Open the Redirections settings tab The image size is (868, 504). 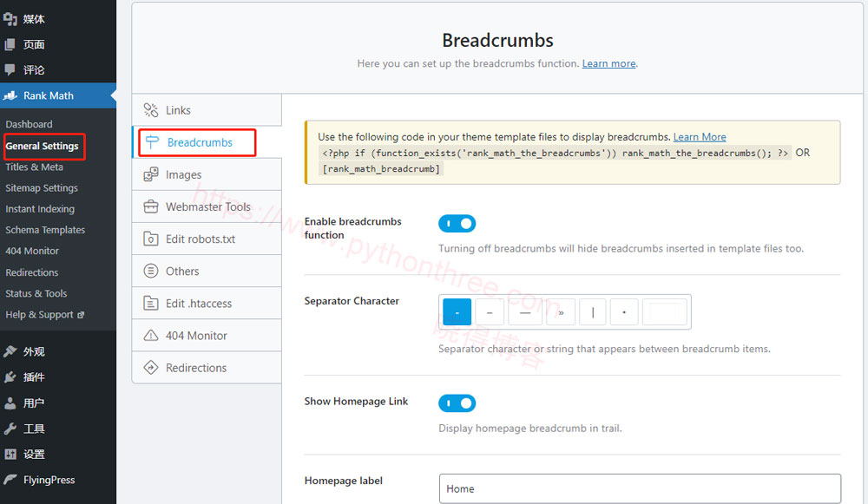point(207,367)
